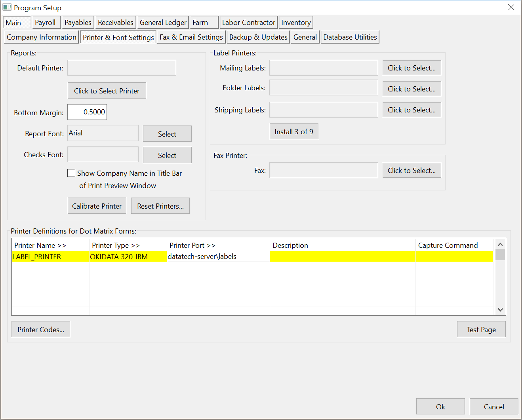Go to the General Ledger tab
Viewport: 522px width, 420px height.
click(163, 23)
